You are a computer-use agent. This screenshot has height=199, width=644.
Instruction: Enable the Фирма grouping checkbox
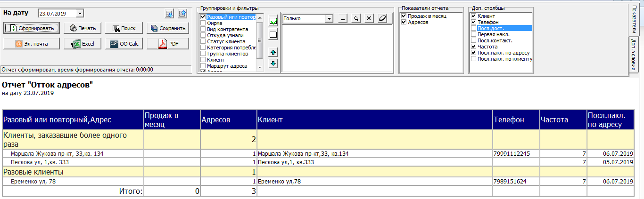[x=203, y=23]
